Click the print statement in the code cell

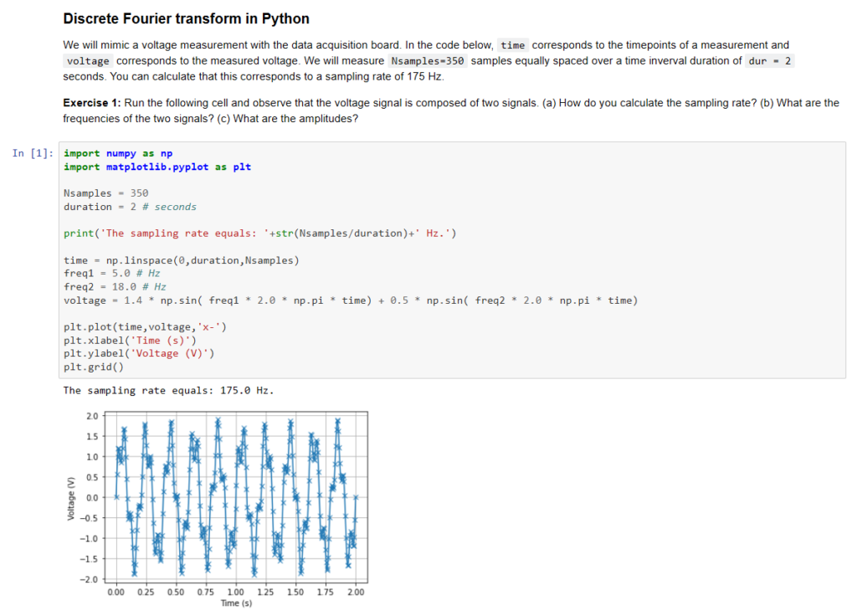(259, 233)
